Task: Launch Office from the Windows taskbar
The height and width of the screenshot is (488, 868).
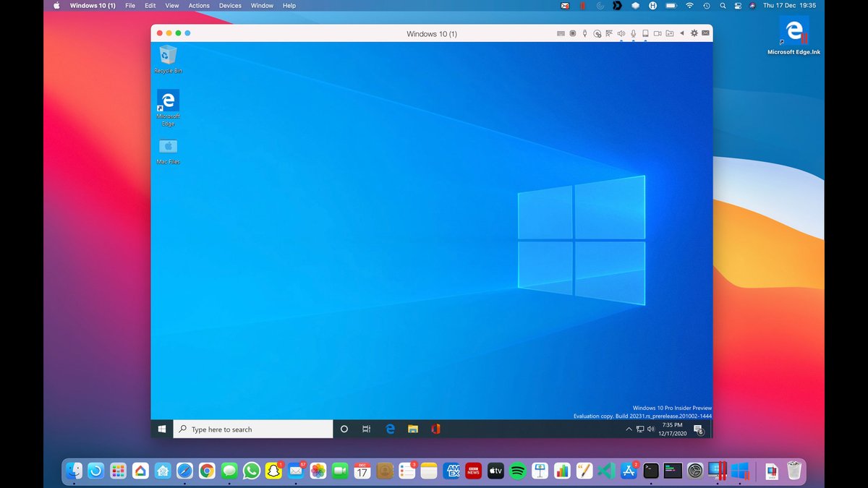Action: click(436, 429)
